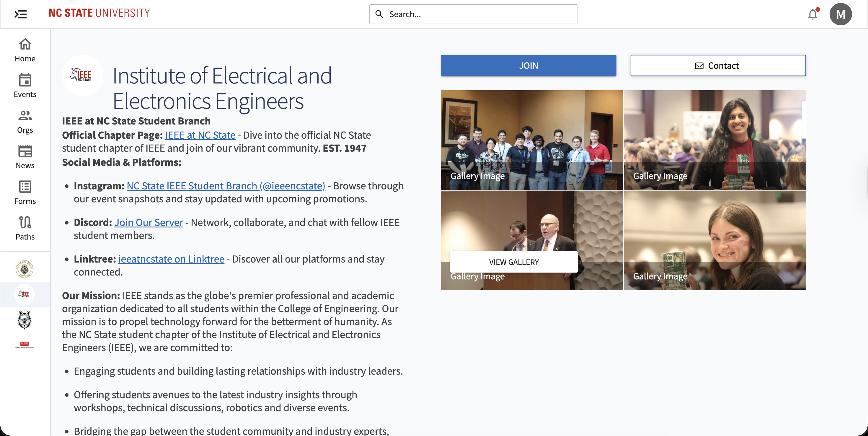Open the Orgs people icon

click(x=25, y=121)
